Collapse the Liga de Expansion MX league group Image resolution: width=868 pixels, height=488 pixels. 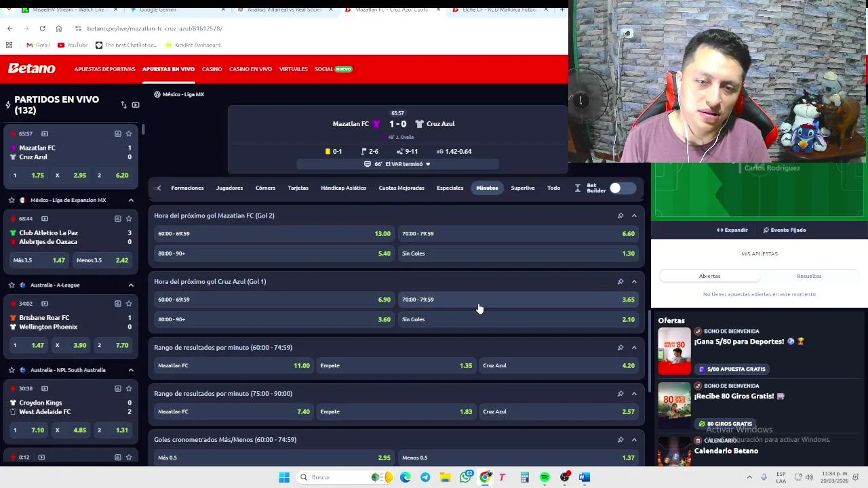[131, 200]
